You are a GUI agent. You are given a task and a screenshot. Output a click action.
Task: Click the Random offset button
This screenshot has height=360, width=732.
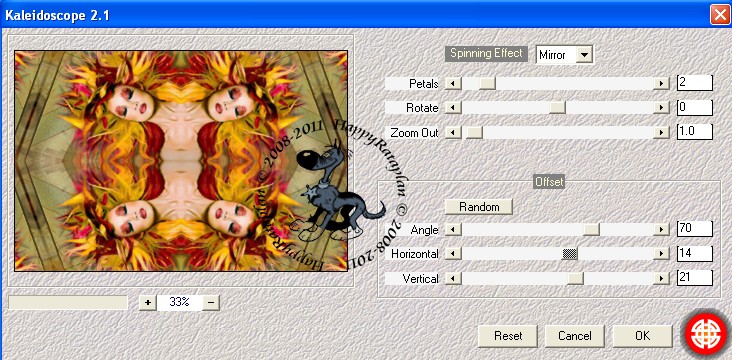[x=479, y=207]
